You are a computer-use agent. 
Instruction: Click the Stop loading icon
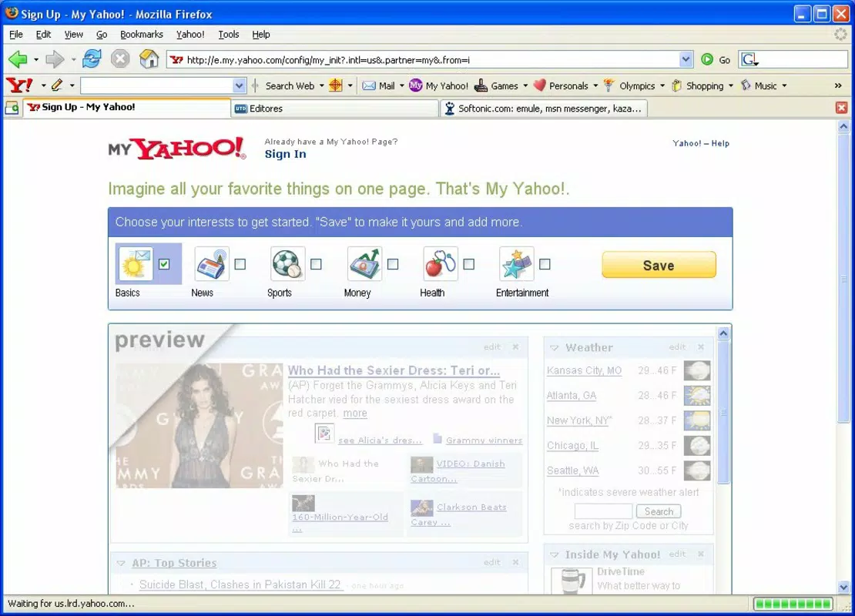point(120,59)
